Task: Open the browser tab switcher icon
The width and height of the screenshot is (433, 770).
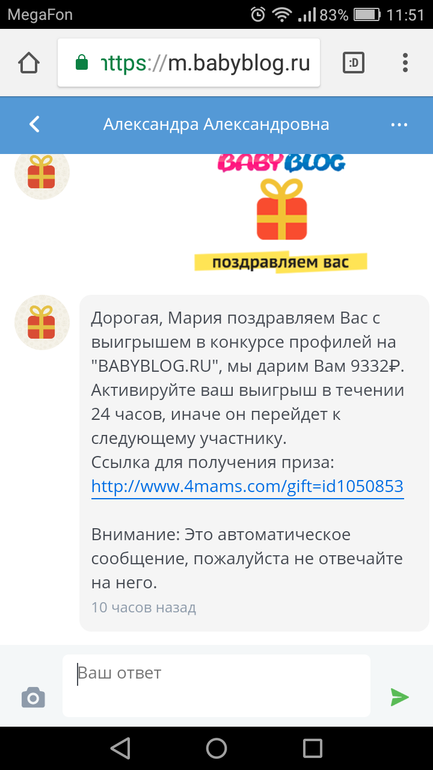Action: click(x=353, y=63)
